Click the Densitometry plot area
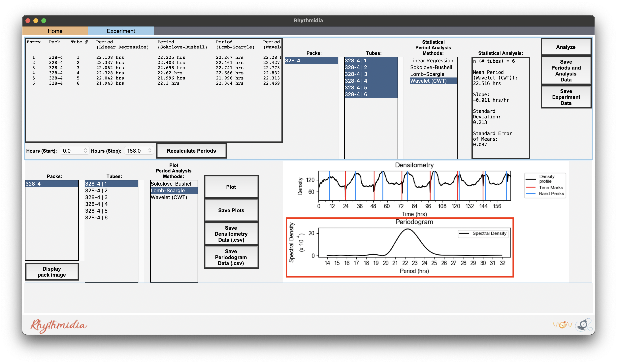Screen dimensions: 617x364 [414, 185]
